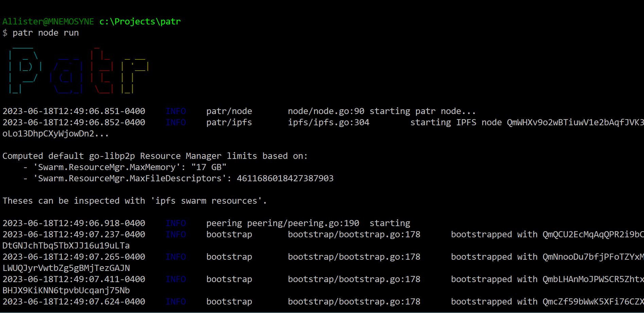This screenshot has width=644, height=313.
Task: Click the timestamp '2023-06-18T12:49:06.918-0400'
Action: (x=74, y=223)
